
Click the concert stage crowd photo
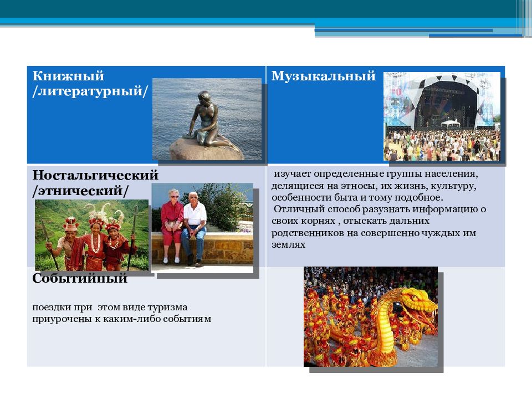click(x=442, y=116)
